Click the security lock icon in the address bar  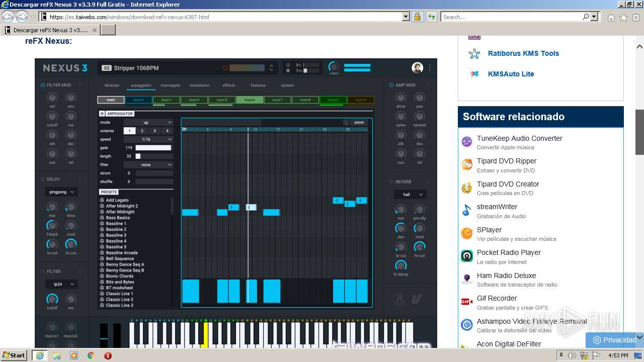(417, 17)
